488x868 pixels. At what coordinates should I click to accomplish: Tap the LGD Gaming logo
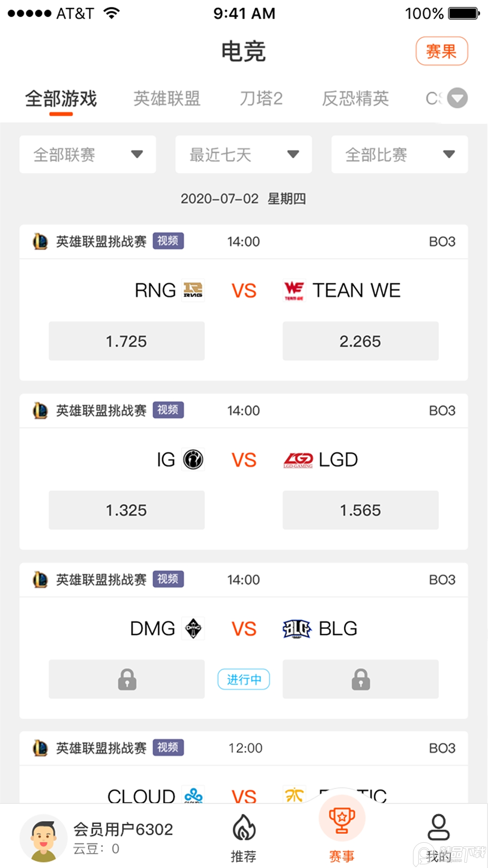(298, 460)
